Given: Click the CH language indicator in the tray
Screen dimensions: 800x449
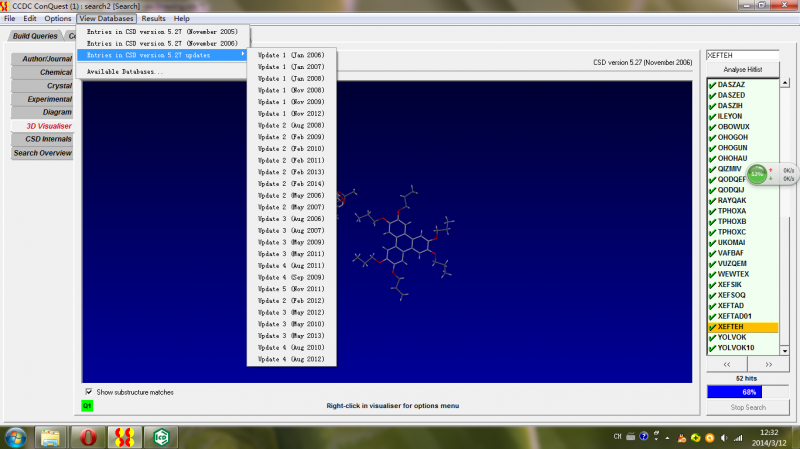Looking at the screenshot, I should pyautogui.click(x=617, y=437).
